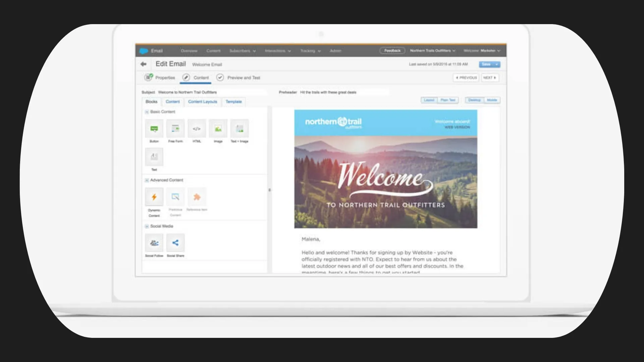Click the 'Malena,' greeting text

pyautogui.click(x=311, y=239)
